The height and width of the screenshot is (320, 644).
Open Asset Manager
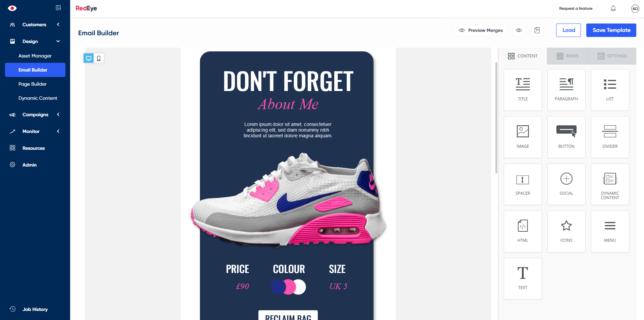tap(35, 56)
